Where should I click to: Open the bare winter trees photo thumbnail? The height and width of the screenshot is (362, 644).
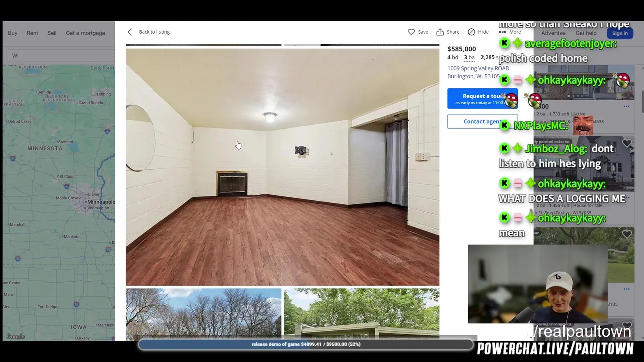point(203,314)
